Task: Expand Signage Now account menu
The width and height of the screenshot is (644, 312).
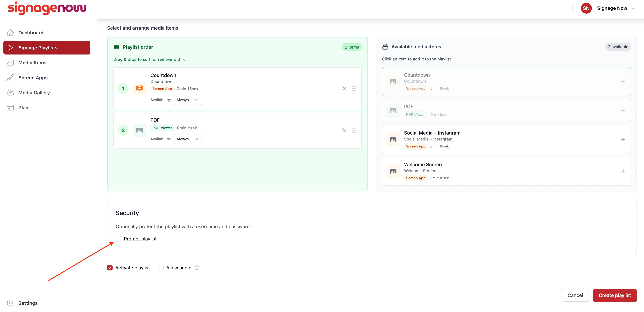Action: tap(633, 8)
